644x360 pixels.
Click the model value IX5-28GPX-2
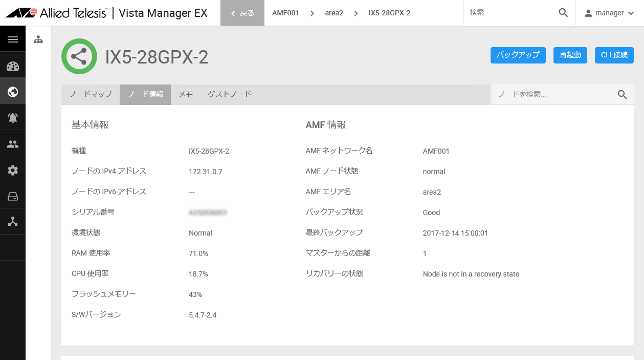pyautogui.click(x=209, y=151)
